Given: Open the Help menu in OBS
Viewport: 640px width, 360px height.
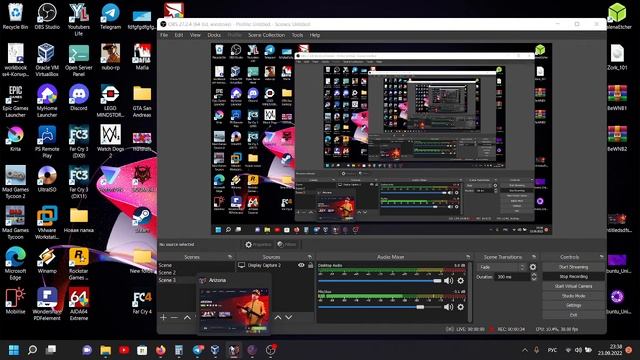Looking at the screenshot, I should 315,35.
